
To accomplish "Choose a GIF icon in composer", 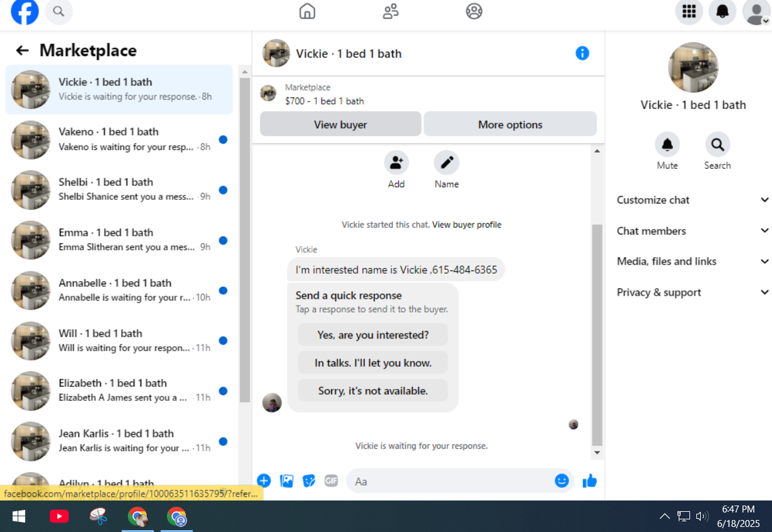I will (x=331, y=481).
